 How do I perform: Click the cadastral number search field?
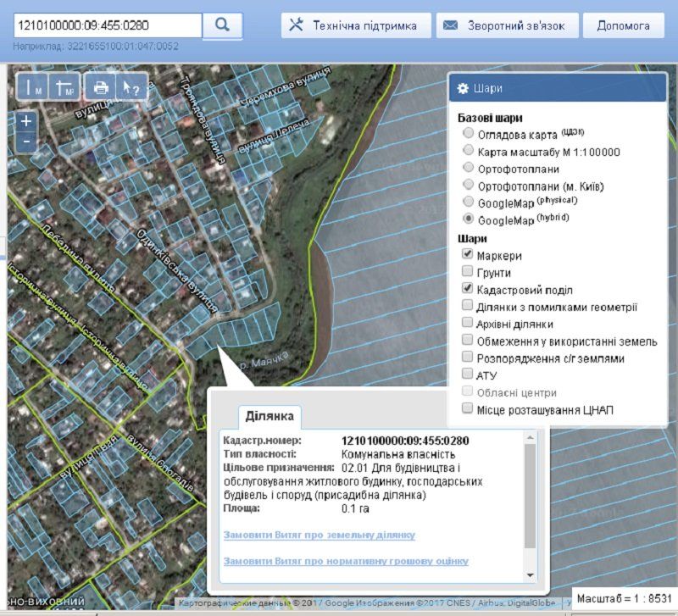(x=107, y=25)
